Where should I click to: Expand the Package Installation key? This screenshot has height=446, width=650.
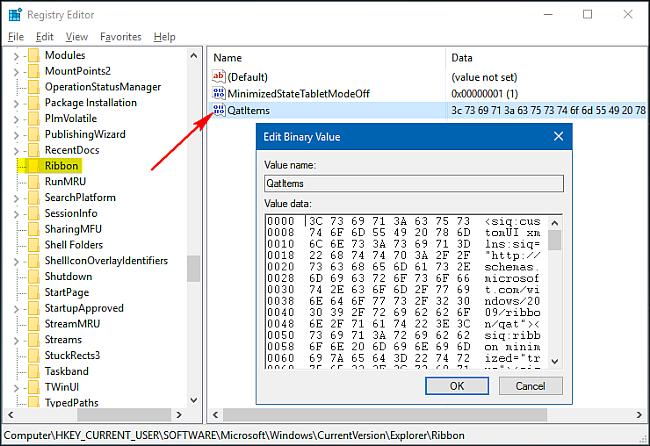[15, 103]
